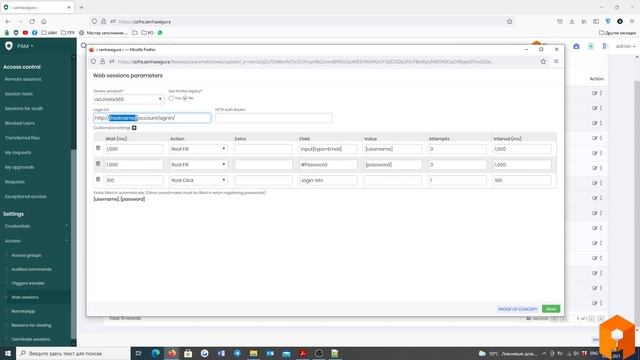The width and height of the screenshot is (640, 360).
Task: Add a customized settings row with plus icon
Action: pos(134,128)
